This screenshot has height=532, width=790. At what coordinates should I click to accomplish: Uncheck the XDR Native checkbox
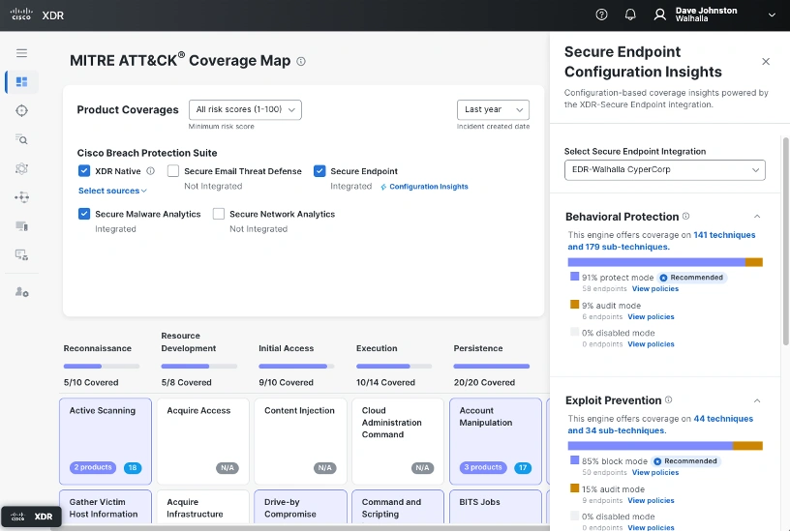point(84,171)
